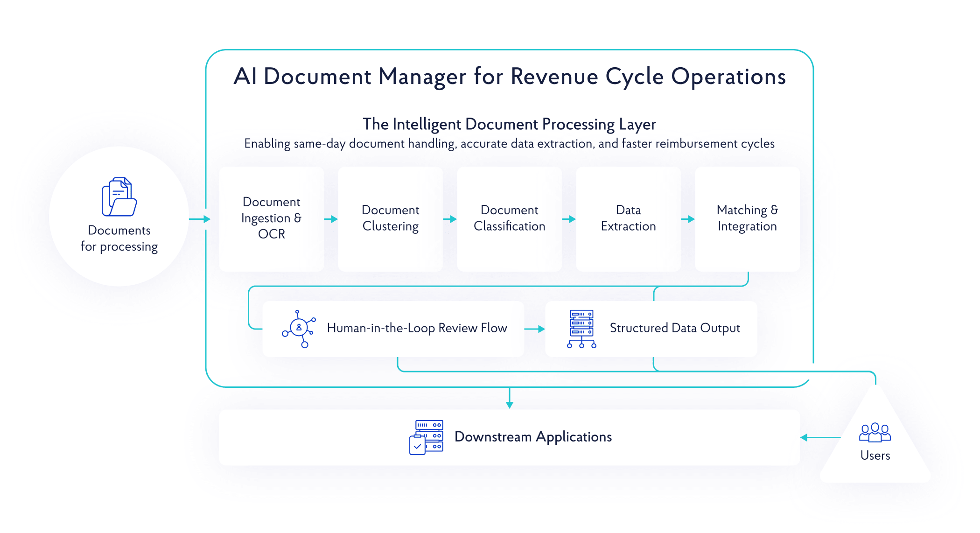Viewport: 980px width, 533px height.
Task: Click the Users label
Action: tap(875, 456)
